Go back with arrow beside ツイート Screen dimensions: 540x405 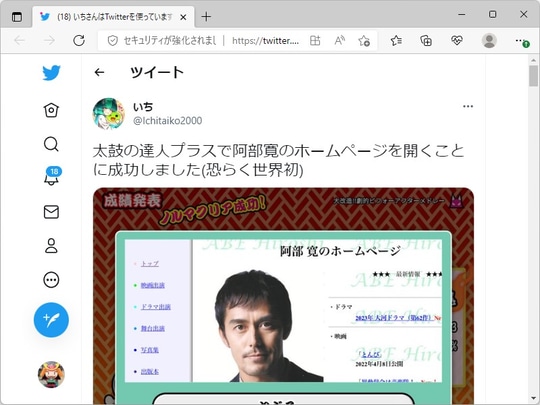click(x=99, y=72)
